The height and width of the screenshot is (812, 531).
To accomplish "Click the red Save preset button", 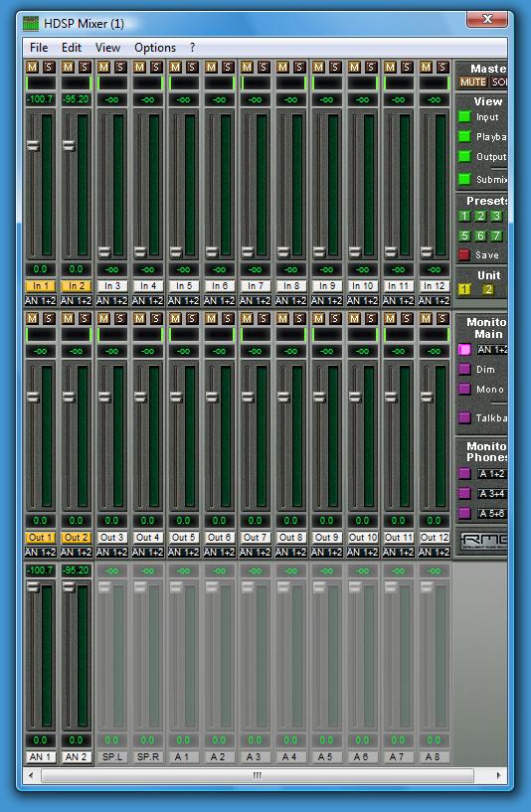I will pos(464,254).
